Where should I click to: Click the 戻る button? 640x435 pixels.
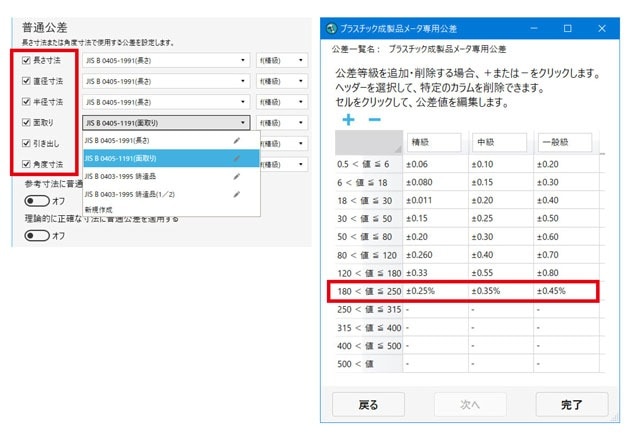tap(368, 405)
